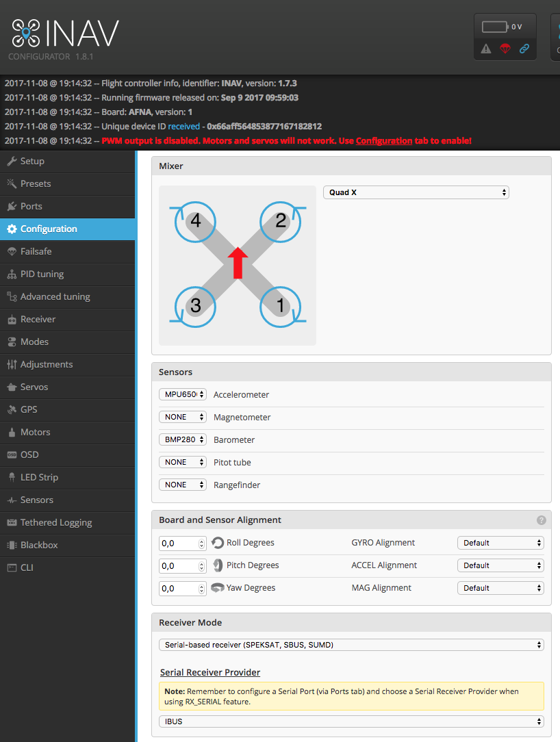The width and height of the screenshot is (560, 742).
Task: Click the Adjustments sliders icon
Action: coord(12,364)
